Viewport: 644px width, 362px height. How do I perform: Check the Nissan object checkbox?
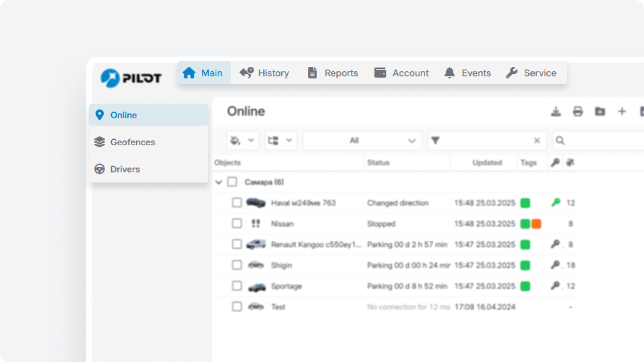[237, 224]
